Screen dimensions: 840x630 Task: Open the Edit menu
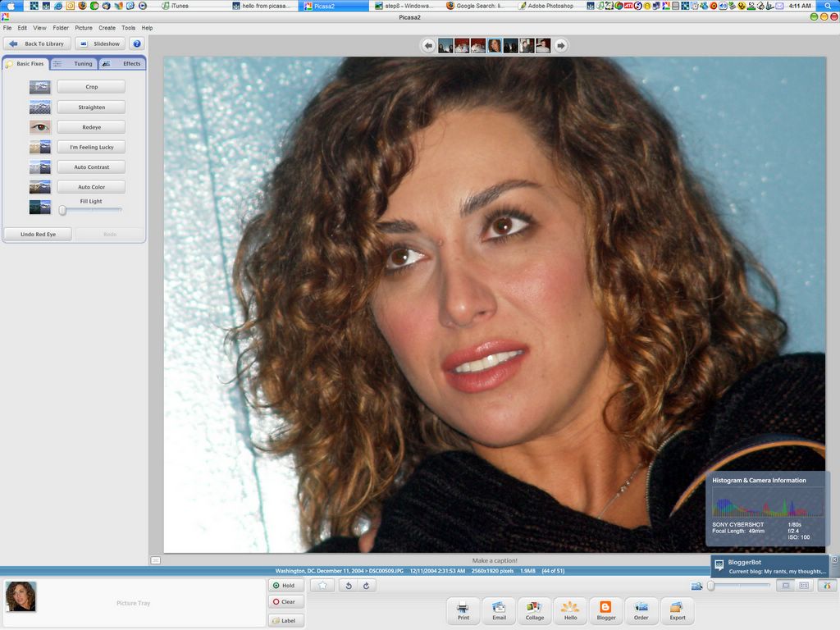click(x=22, y=28)
